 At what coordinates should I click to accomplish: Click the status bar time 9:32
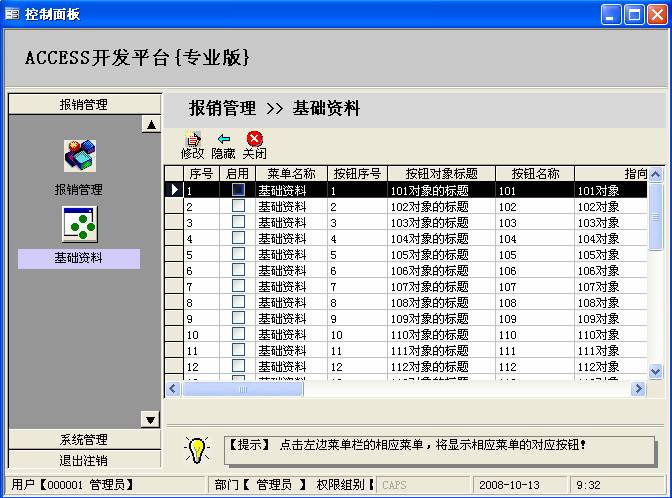coord(588,485)
